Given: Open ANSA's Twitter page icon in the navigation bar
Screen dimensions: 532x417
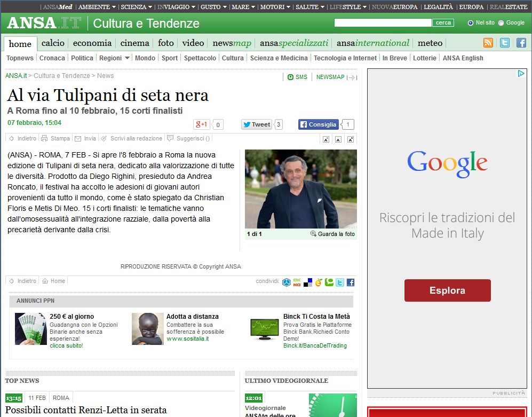Looking at the screenshot, I should (504, 43).
